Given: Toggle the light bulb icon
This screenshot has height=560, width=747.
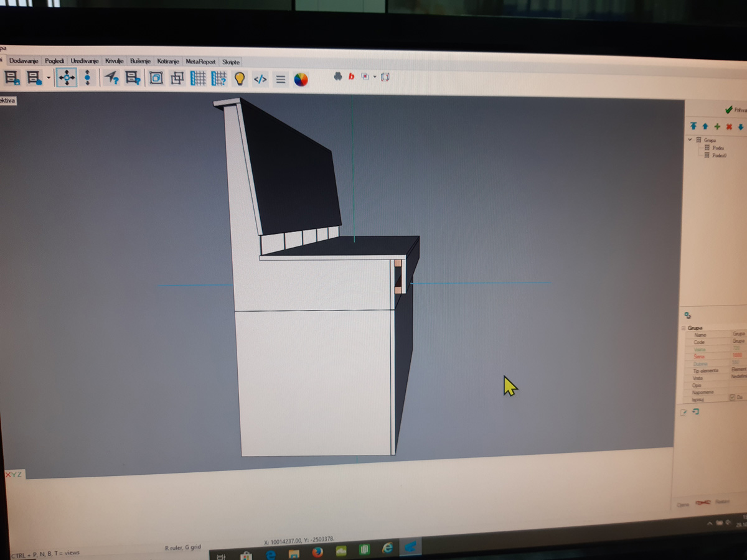Looking at the screenshot, I should pos(240,78).
